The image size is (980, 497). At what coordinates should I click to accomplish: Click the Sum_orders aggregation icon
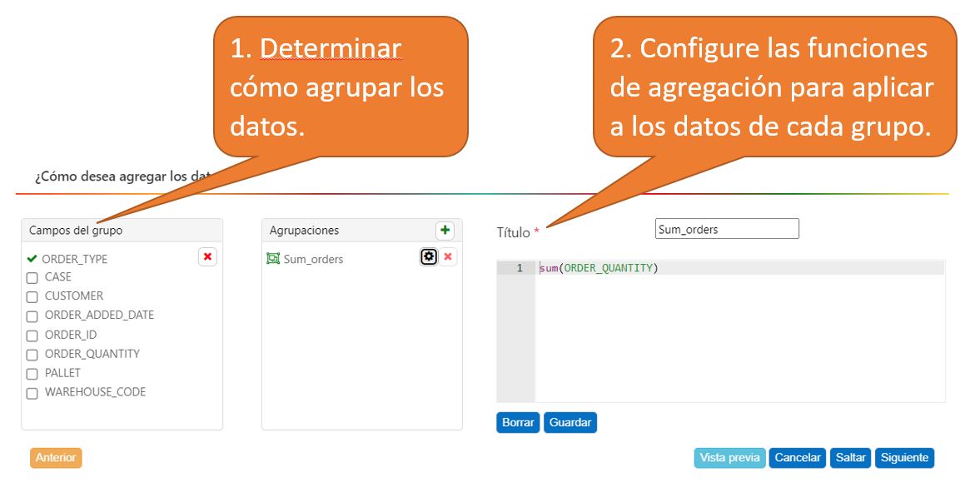[x=273, y=259]
